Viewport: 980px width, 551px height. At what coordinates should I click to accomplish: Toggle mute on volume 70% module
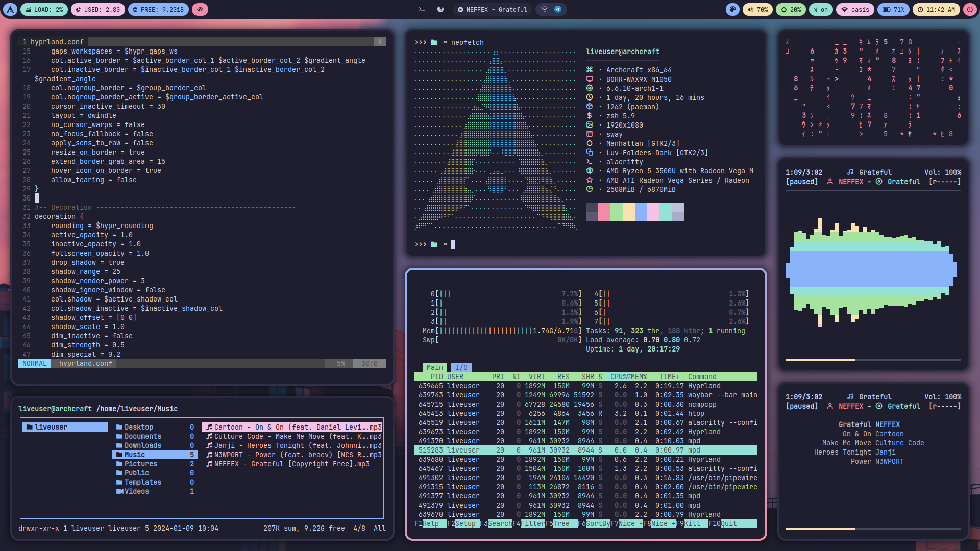pos(757,9)
